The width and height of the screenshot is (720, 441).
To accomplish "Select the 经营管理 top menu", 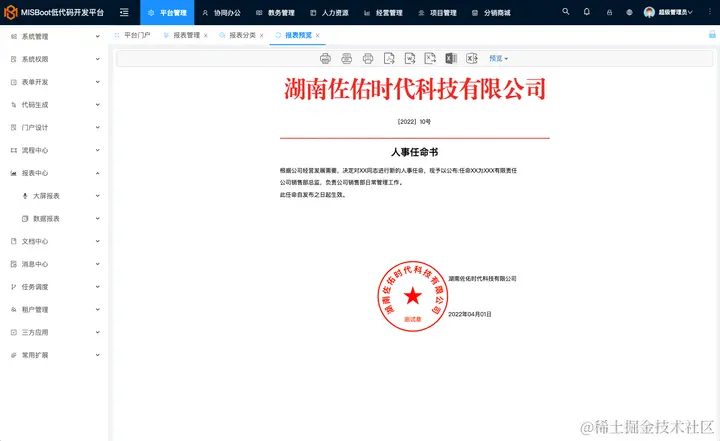I will 383,12.
